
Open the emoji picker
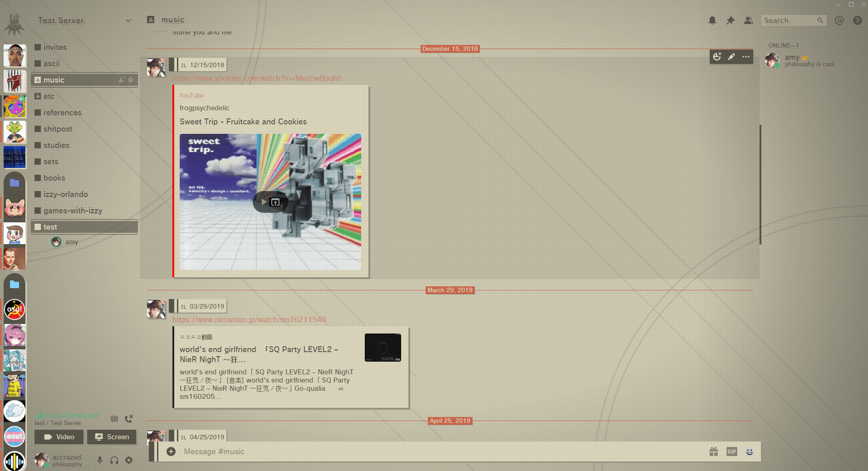[x=750, y=451]
